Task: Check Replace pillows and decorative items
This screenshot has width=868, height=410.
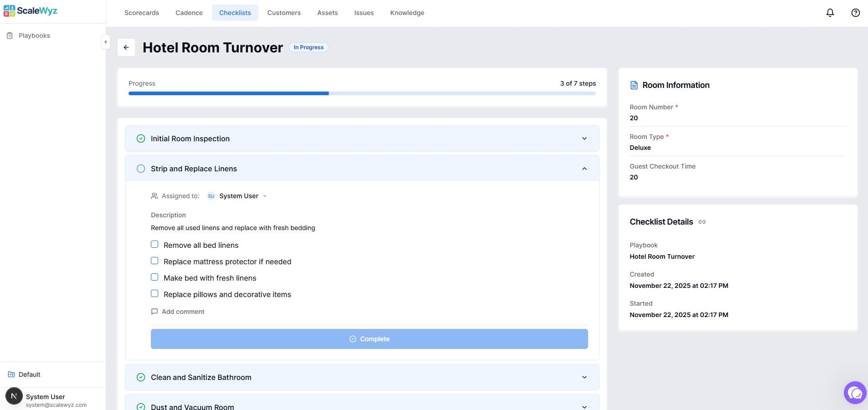Action: [155, 293]
